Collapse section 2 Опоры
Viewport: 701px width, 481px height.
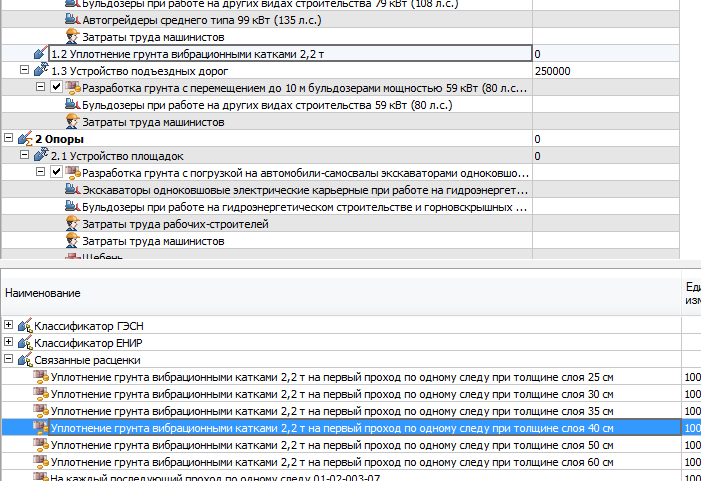point(8,138)
